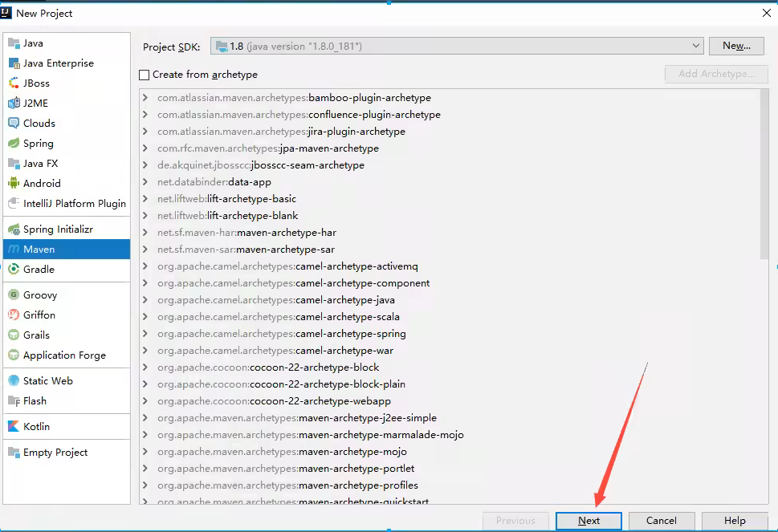Expand confluence-plugin-archetype entry
The height and width of the screenshot is (532, 778).
(x=145, y=115)
